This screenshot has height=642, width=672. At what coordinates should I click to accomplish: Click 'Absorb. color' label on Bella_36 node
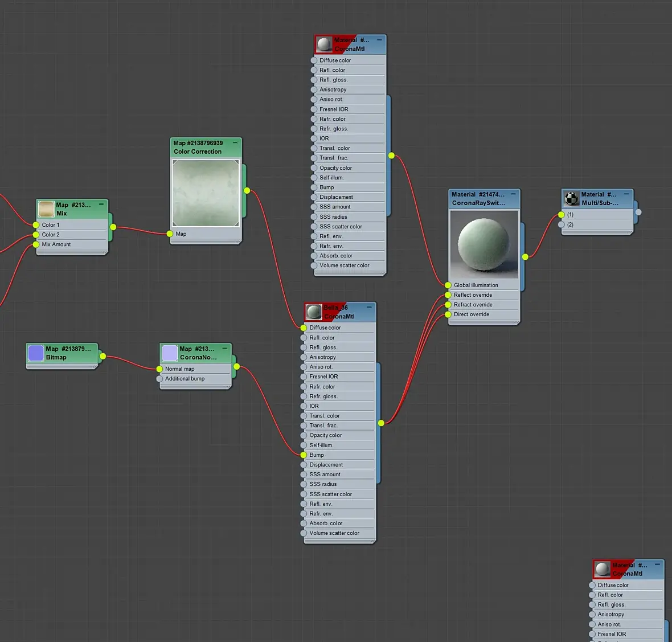326,524
